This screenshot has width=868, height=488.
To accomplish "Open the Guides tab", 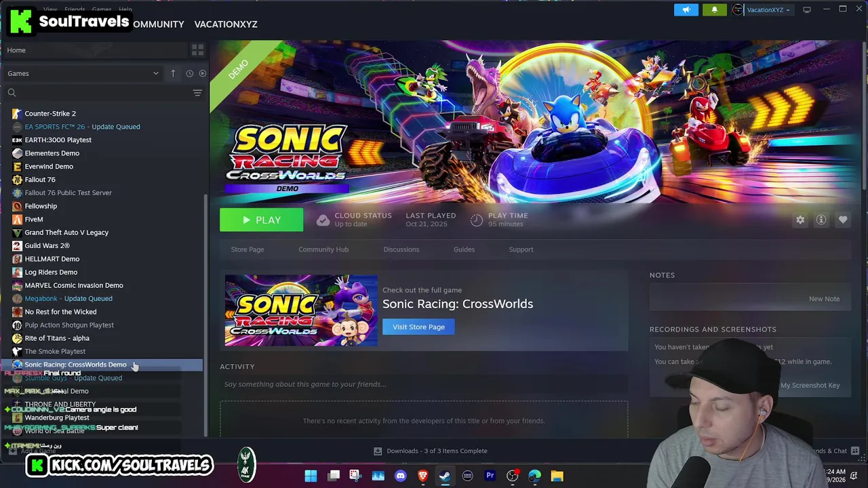I will pos(464,249).
